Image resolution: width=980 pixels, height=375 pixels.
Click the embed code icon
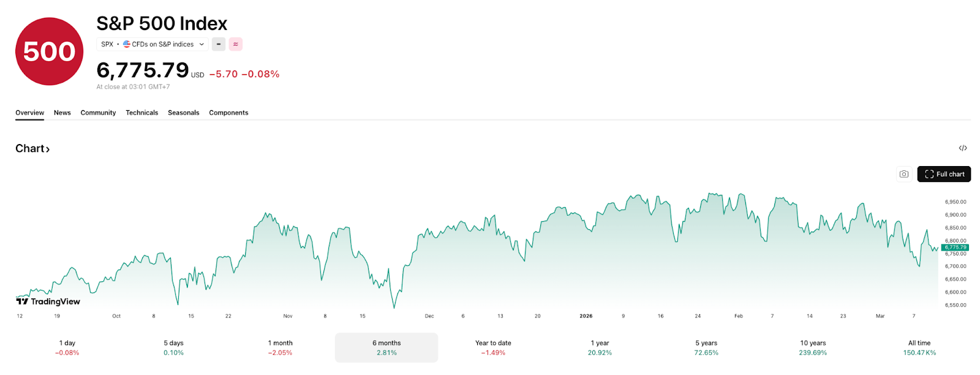[963, 148]
